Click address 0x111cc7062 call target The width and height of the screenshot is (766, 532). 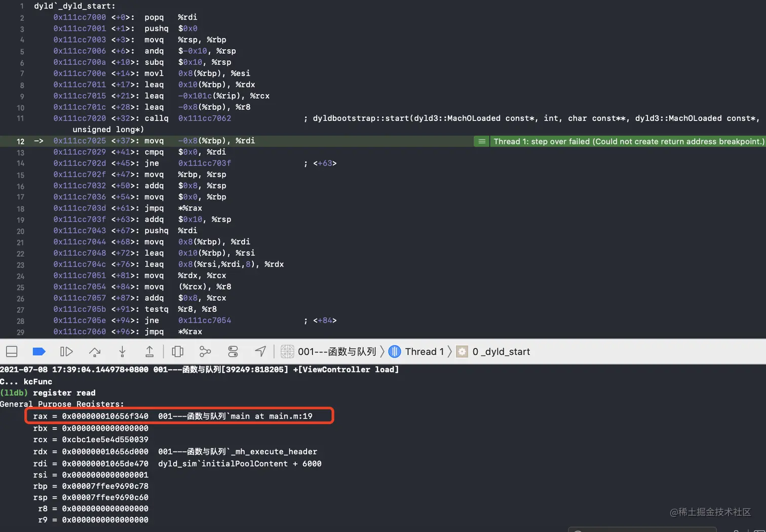click(x=205, y=118)
